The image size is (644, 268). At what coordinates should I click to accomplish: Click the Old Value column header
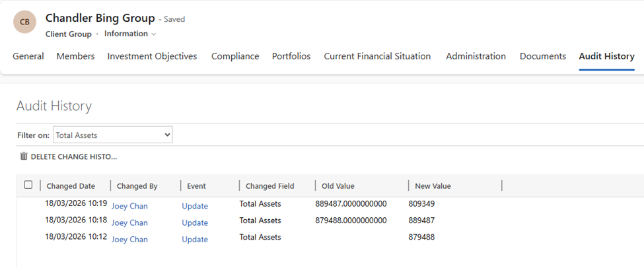pyautogui.click(x=338, y=186)
